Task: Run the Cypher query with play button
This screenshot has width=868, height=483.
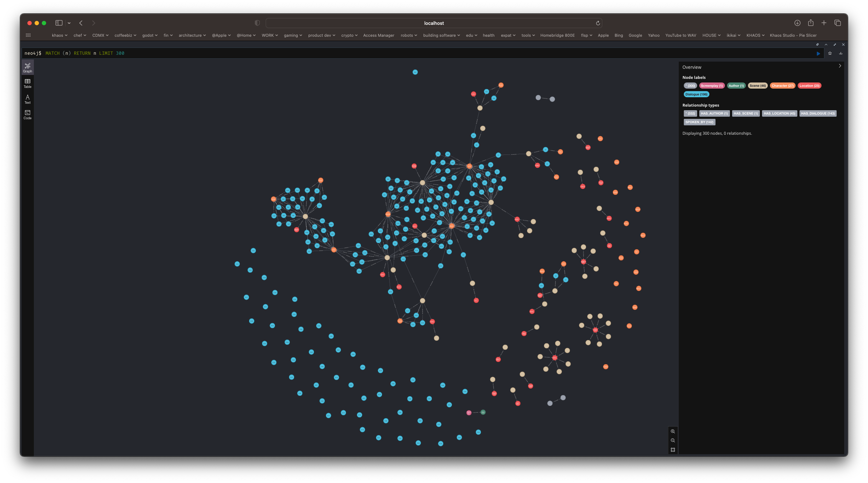Action: [x=818, y=53]
